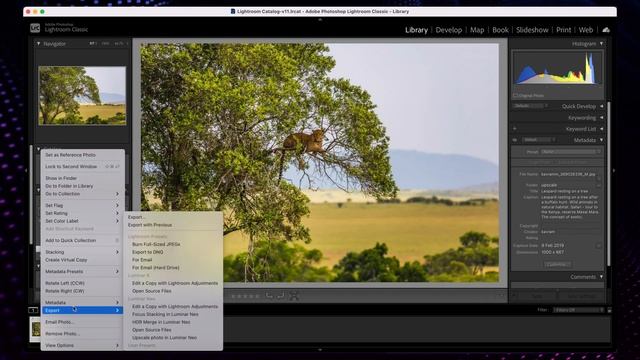Choose For Email (Hard Drive) preset

173,268
